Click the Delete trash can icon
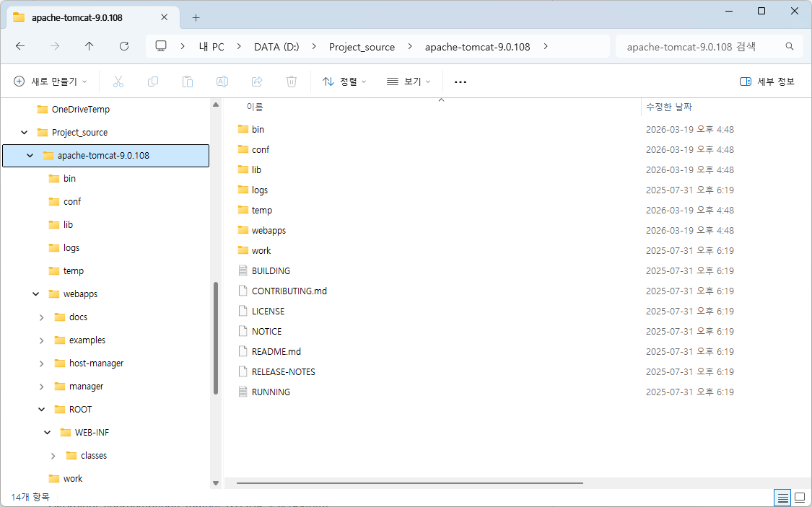812x507 pixels. tap(292, 81)
